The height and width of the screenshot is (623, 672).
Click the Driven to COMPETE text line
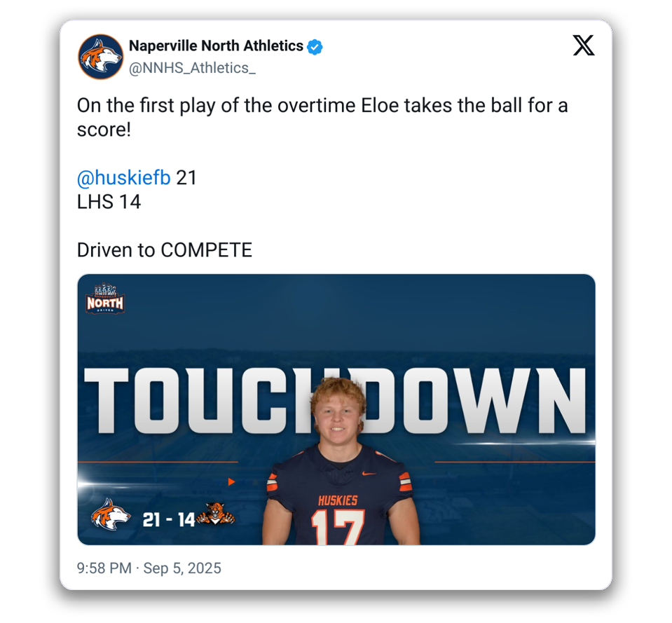pos(165,249)
